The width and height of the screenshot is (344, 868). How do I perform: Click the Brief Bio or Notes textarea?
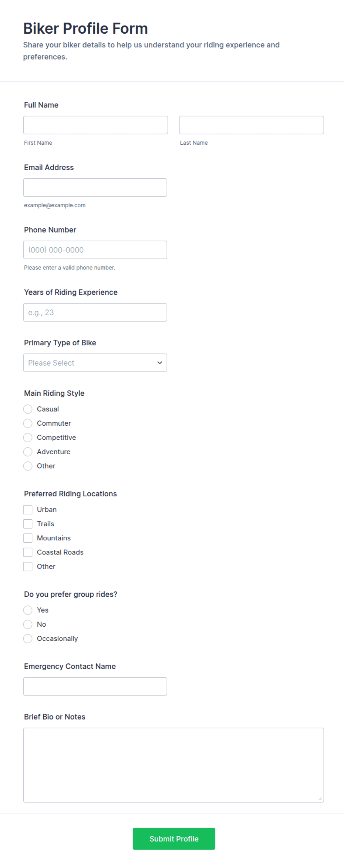coord(173,765)
